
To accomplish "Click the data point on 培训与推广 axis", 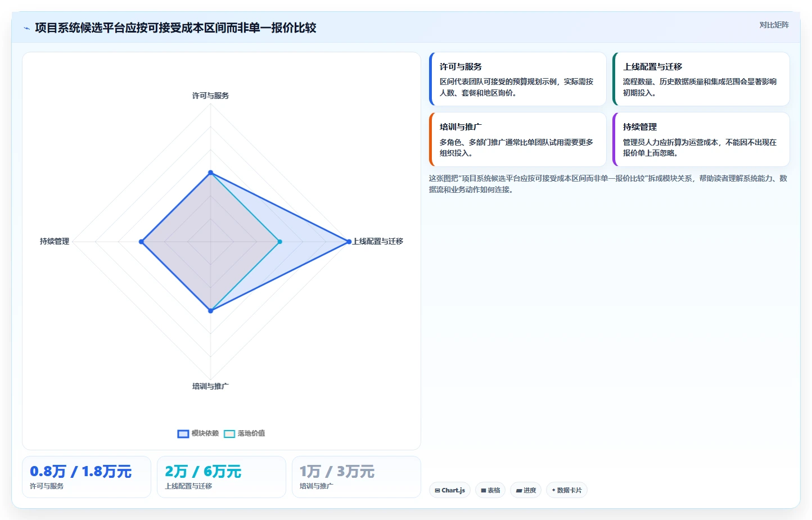I will [211, 310].
